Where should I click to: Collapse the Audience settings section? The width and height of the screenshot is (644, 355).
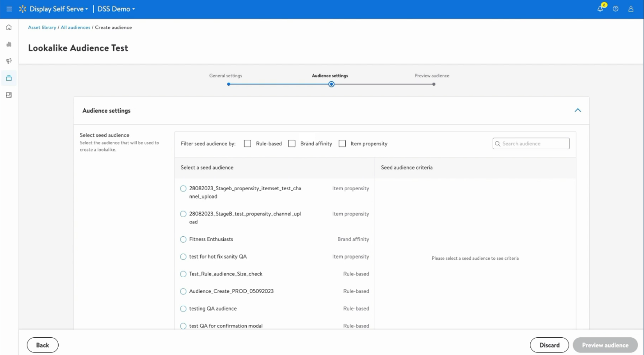pos(577,110)
